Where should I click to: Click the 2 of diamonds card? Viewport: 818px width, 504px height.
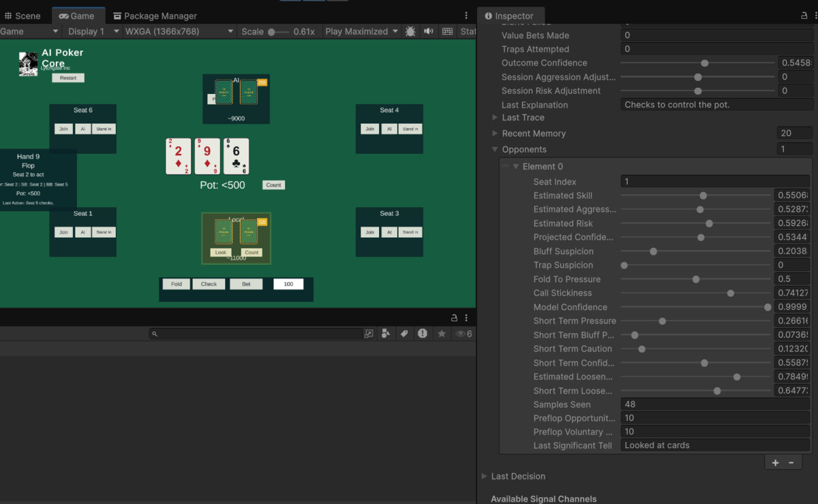pos(179,156)
